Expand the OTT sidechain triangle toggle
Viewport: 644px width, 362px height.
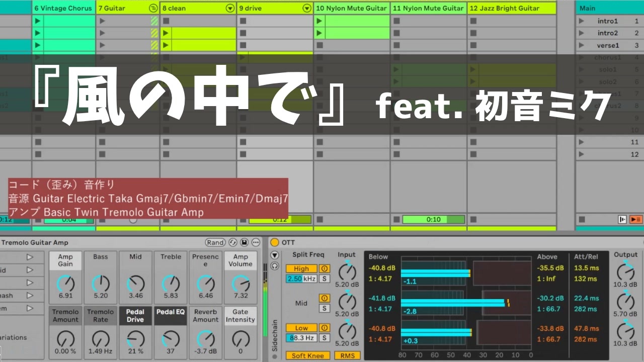274,254
